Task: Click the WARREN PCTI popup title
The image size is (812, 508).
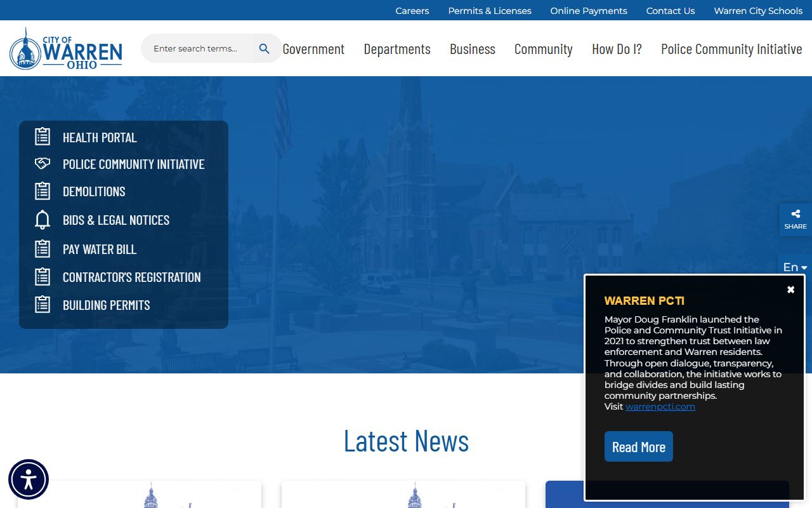Action: (x=645, y=301)
